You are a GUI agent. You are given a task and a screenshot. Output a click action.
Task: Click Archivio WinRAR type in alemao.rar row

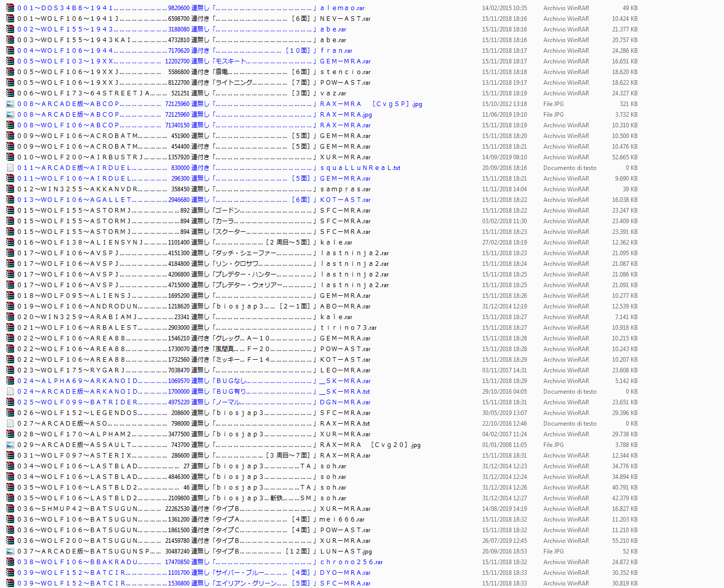pyautogui.click(x=566, y=8)
